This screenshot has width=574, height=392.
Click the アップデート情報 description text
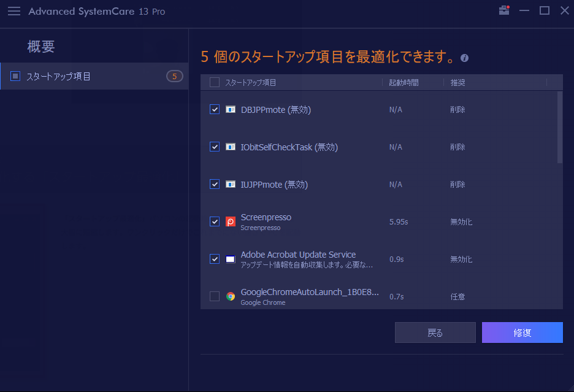pyautogui.click(x=307, y=265)
